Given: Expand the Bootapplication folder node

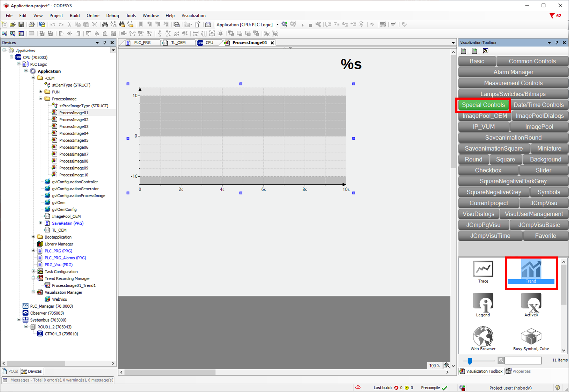Looking at the screenshot, I should click(x=33, y=237).
